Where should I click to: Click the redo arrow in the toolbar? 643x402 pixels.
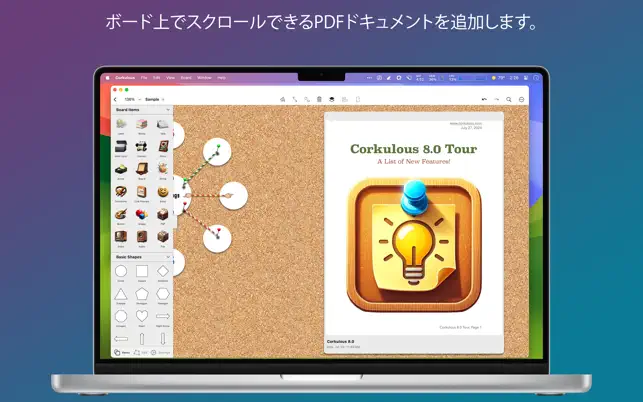click(497, 99)
